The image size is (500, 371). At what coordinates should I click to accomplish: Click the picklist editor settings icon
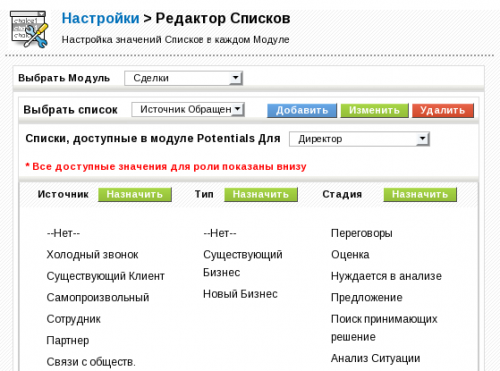coord(29,29)
